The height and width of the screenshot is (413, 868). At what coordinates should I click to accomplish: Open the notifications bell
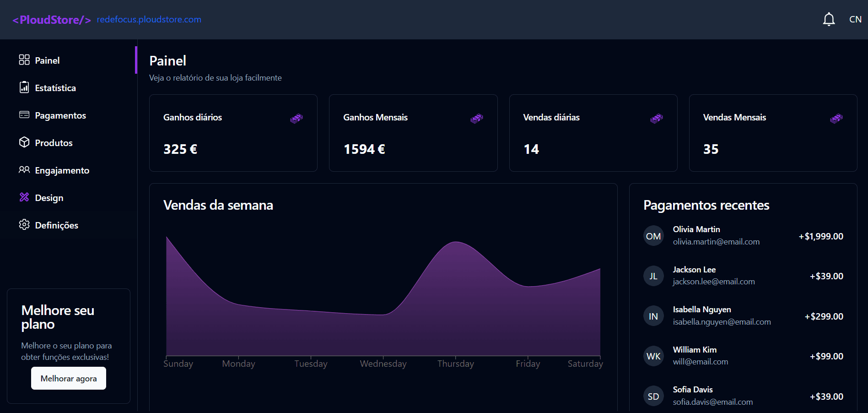(829, 19)
